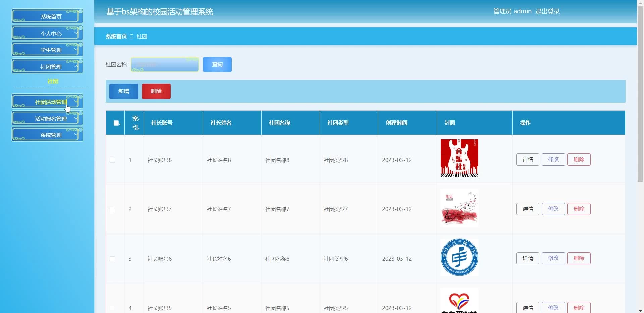This screenshot has width=644, height=313.
Task: Toggle the select-all header checkbox
Action: coord(116,123)
